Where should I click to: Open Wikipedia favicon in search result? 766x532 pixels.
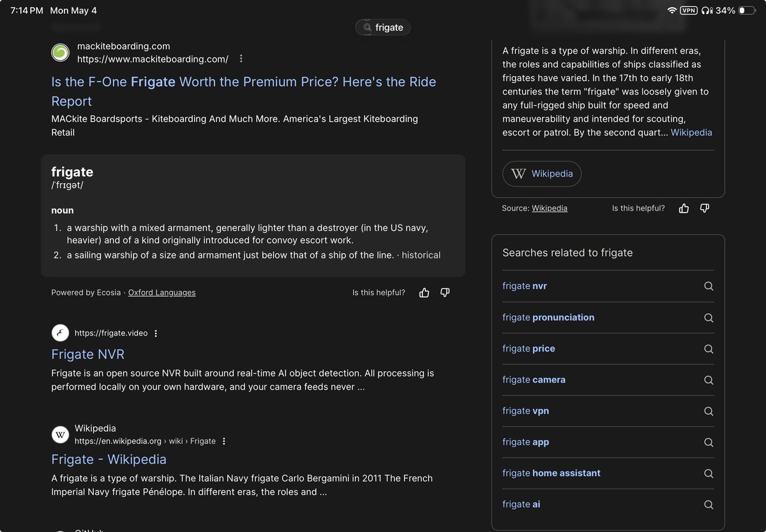coord(61,435)
